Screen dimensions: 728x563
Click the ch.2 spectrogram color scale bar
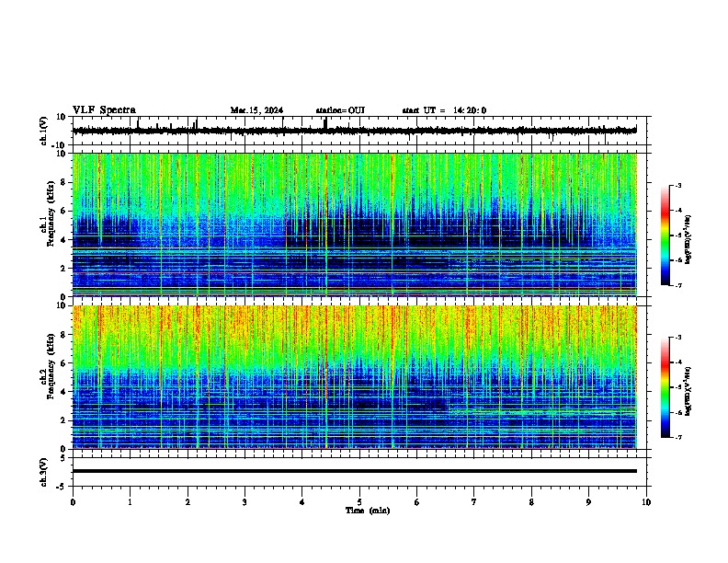tap(665, 387)
